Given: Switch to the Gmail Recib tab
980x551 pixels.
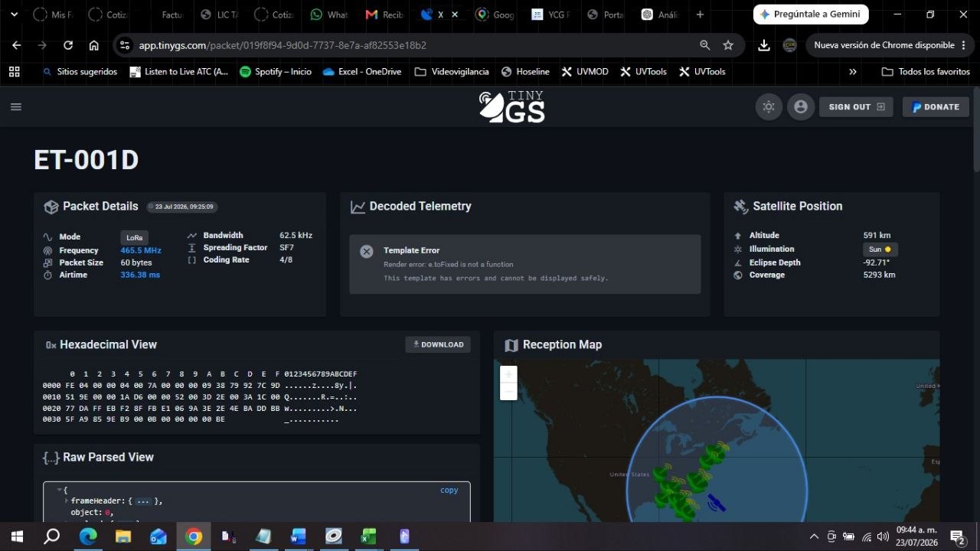Looking at the screenshot, I should (x=384, y=15).
